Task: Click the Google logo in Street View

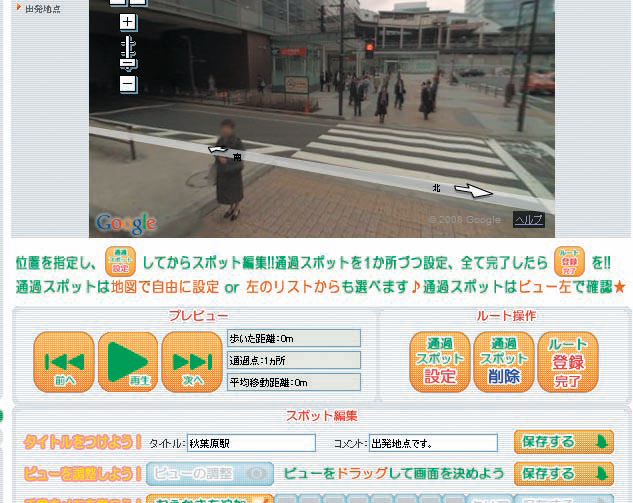Action: (x=126, y=223)
